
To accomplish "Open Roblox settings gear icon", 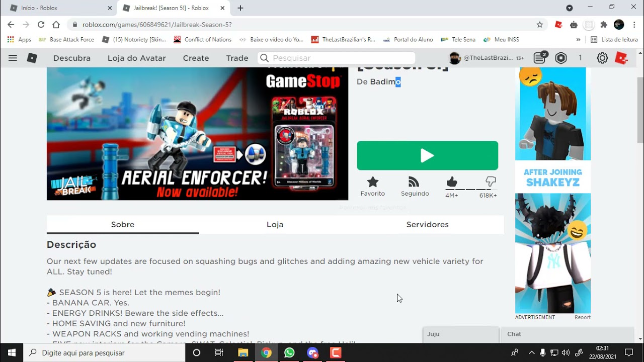I will 602,58.
